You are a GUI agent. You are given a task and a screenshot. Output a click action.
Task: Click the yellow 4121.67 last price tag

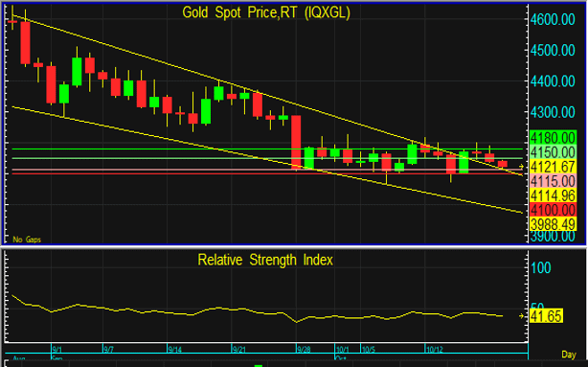[x=553, y=167]
